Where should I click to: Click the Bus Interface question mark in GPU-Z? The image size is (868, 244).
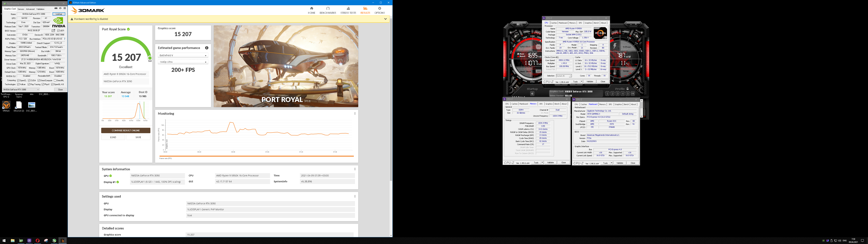[x=65, y=39]
